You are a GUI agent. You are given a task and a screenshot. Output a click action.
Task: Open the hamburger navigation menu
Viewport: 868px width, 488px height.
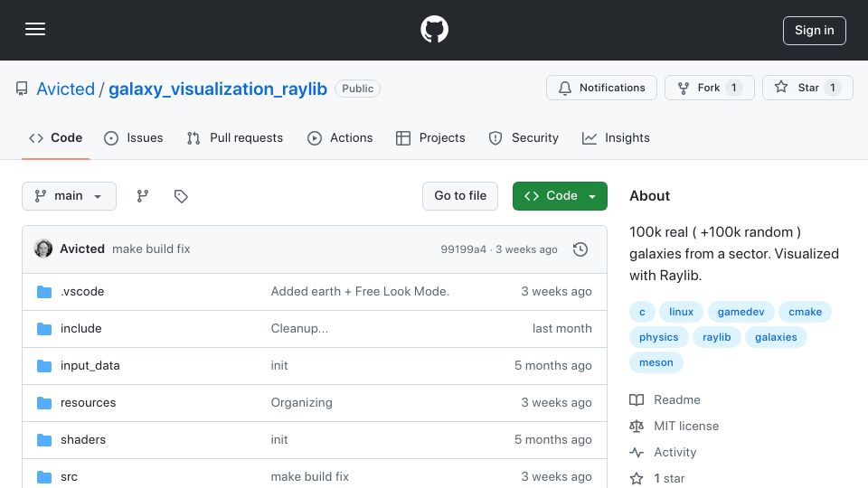(x=35, y=29)
